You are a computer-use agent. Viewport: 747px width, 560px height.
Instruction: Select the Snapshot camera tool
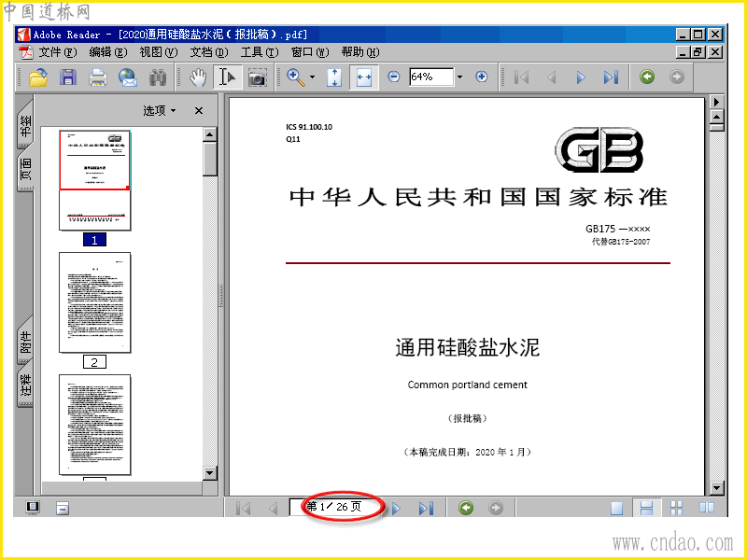[x=258, y=77]
